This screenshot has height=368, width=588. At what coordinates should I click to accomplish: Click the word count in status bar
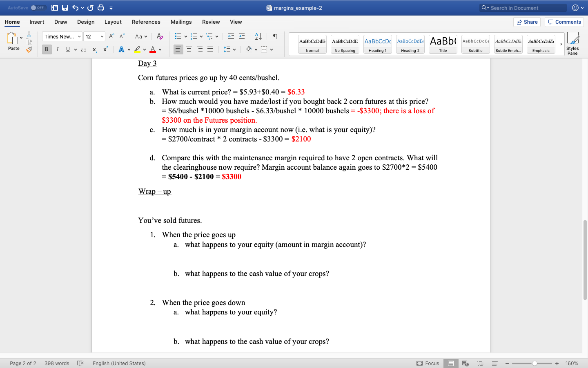pos(56,363)
